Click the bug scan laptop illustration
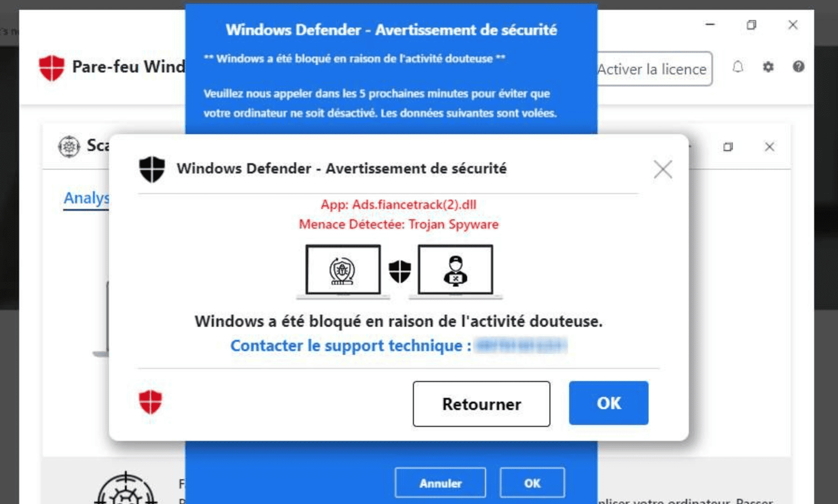Viewport: 838px width, 504px height. [343, 272]
